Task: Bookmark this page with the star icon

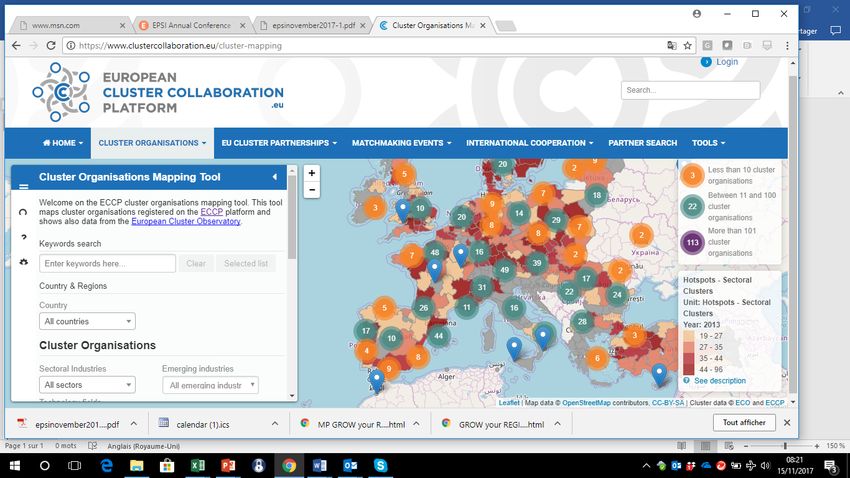Action: coord(687,46)
